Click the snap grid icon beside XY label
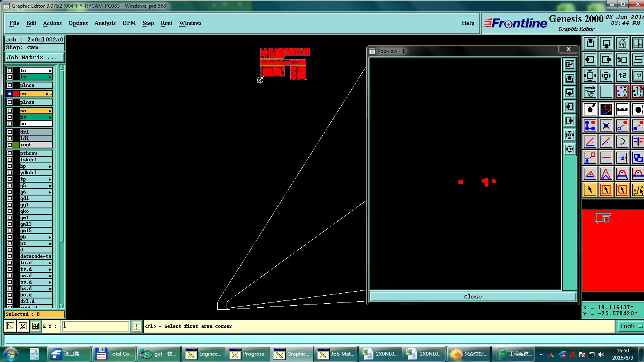 [35, 326]
